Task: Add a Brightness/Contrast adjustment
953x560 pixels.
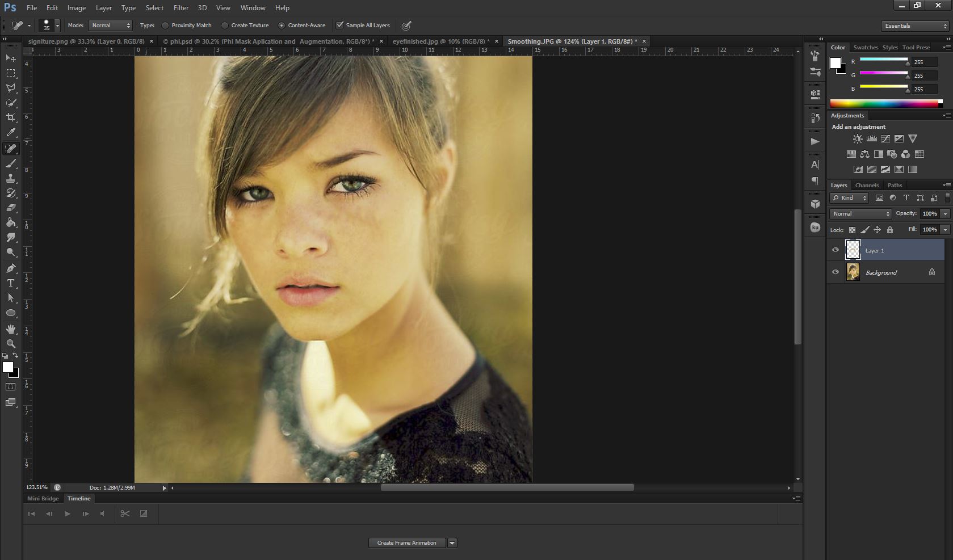Action: pos(858,138)
